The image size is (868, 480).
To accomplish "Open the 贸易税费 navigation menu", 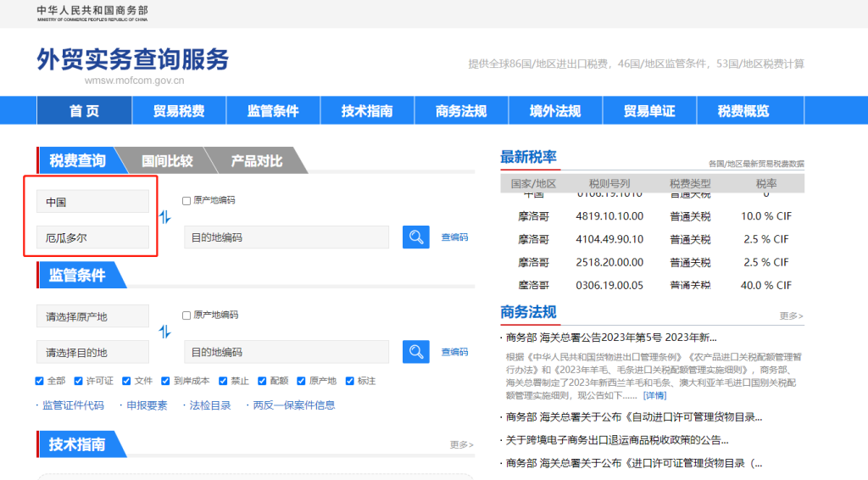I will [179, 111].
